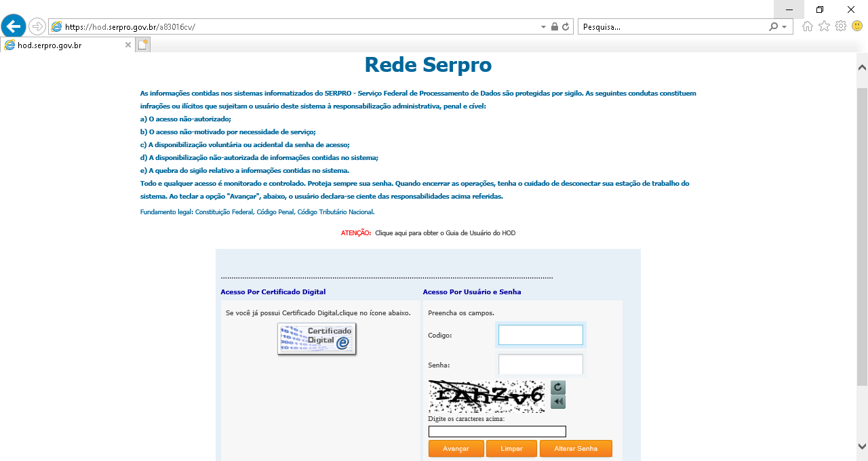The height and width of the screenshot is (461, 868).
Task: Open the HOD user guide link
Action: [x=445, y=233]
